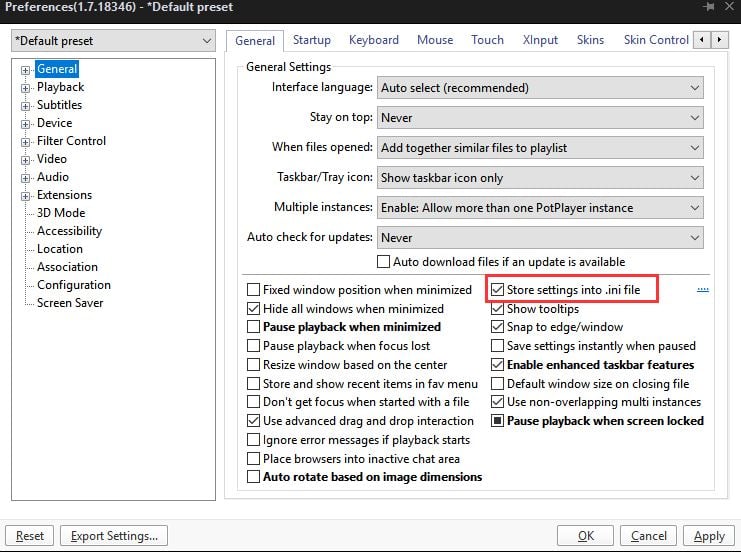This screenshot has height=552, width=741.
Task: Expand the Audio tree node
Action: pyautogui.click(x=26, y=178)
